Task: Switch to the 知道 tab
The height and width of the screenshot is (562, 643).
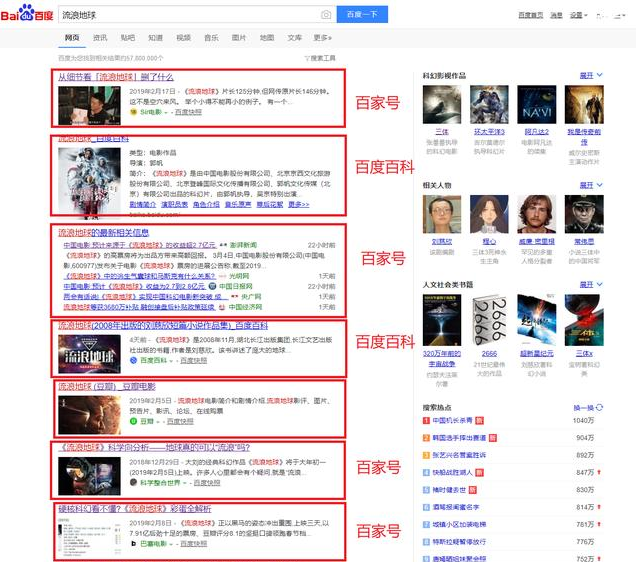Action: [x=155, y=38]
